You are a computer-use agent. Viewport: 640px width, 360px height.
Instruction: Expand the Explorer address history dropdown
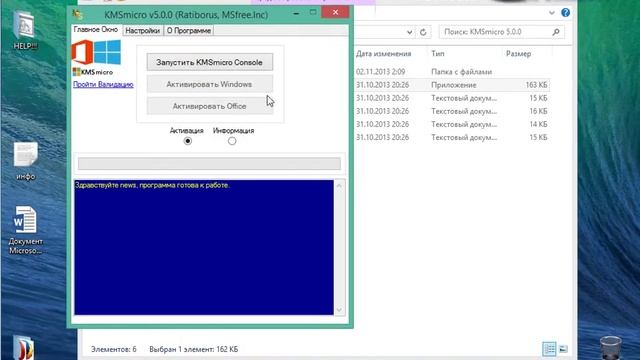[409, 32]
